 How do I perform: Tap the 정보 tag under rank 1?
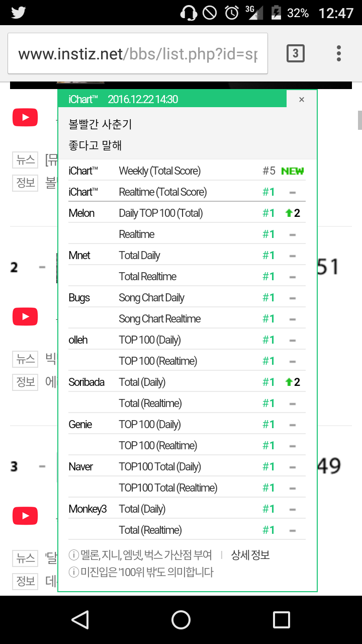tap(26, 183)
